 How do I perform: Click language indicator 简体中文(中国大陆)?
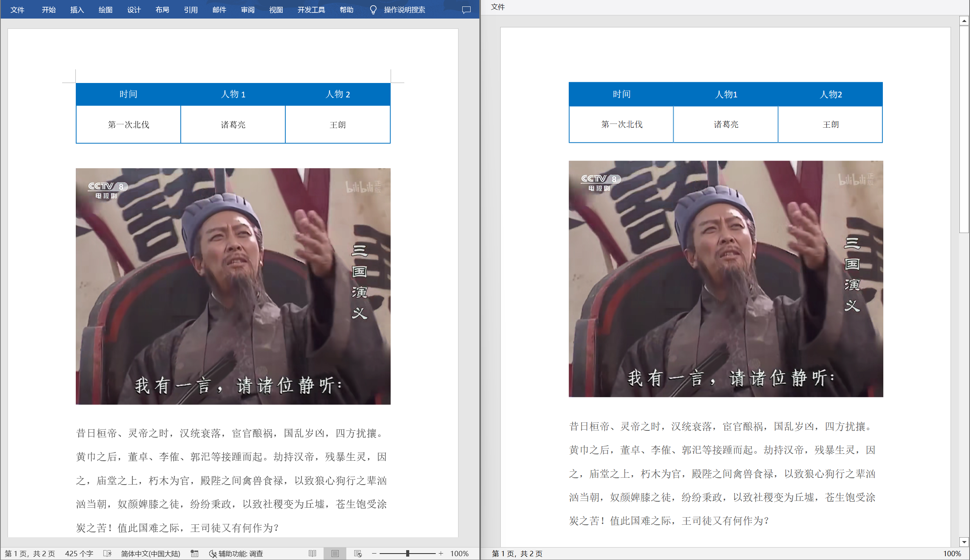pyautogui.click(x=150, y=554)
